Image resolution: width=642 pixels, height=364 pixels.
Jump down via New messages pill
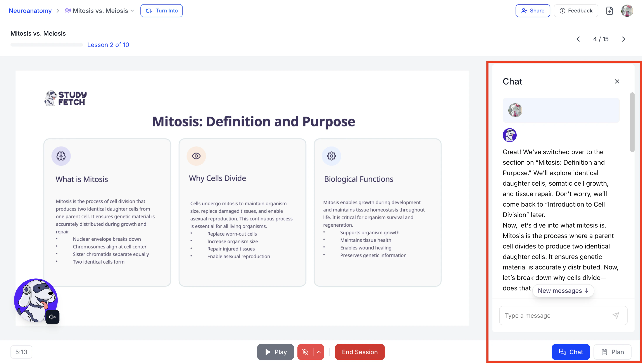[x=563, y=290]
